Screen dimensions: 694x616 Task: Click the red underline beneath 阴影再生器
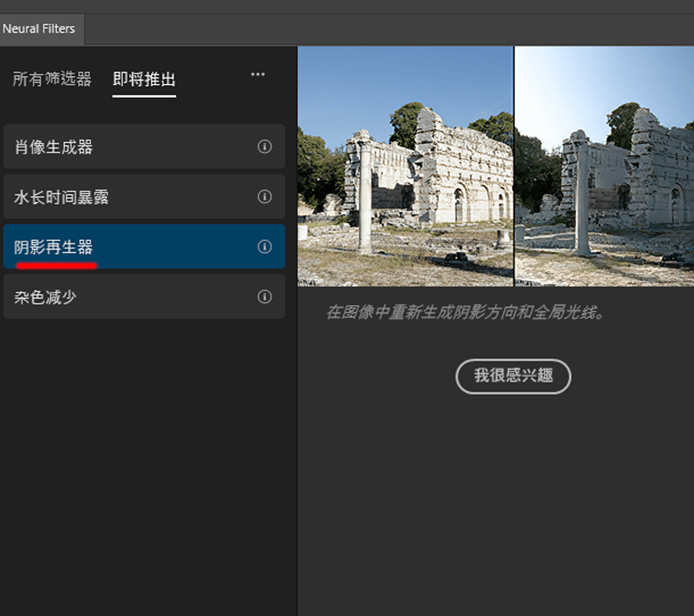pos(56,266)
